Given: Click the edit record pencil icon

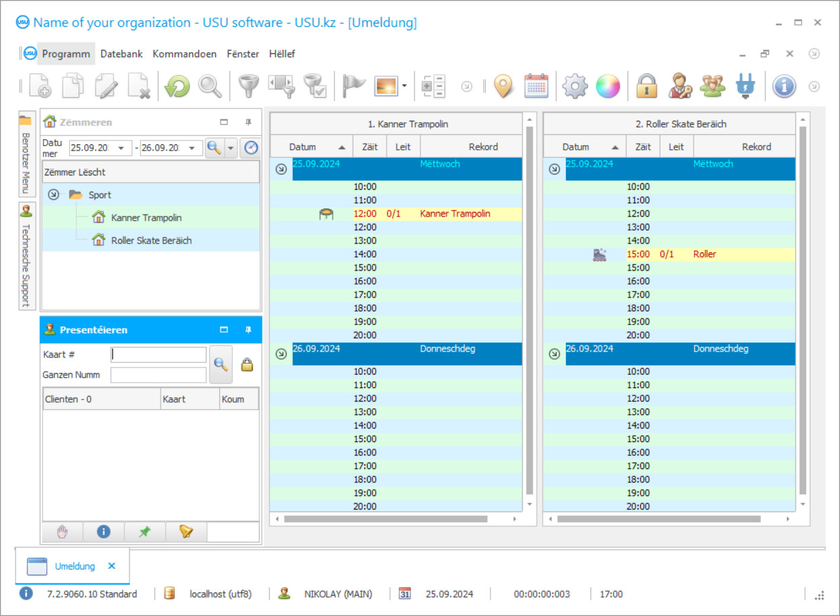Looking at the screenshot, I should click(x=106, y=86).
